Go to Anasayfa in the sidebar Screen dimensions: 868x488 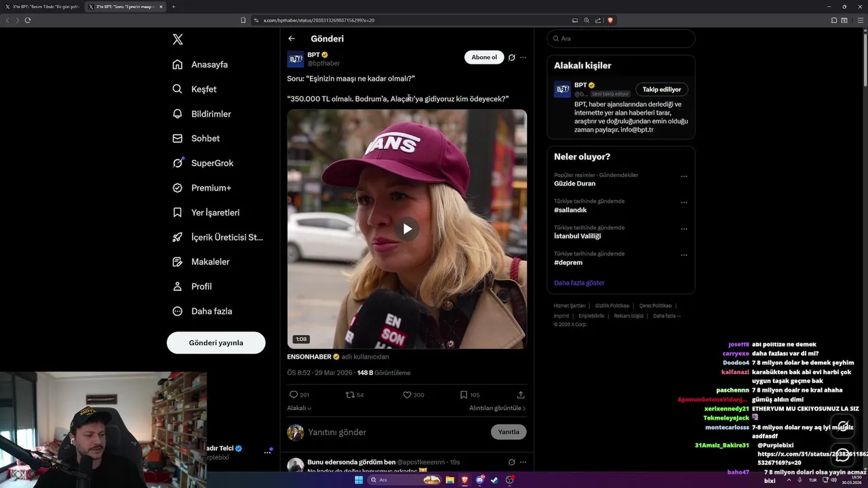coord(200,64)
